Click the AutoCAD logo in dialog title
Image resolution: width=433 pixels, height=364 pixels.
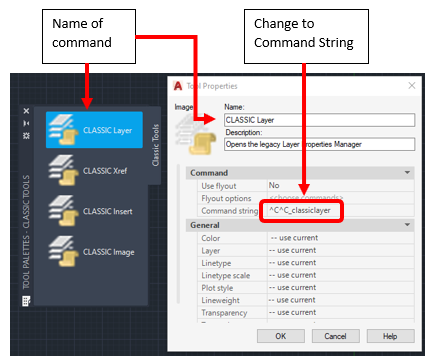click(x=178, y=86)
